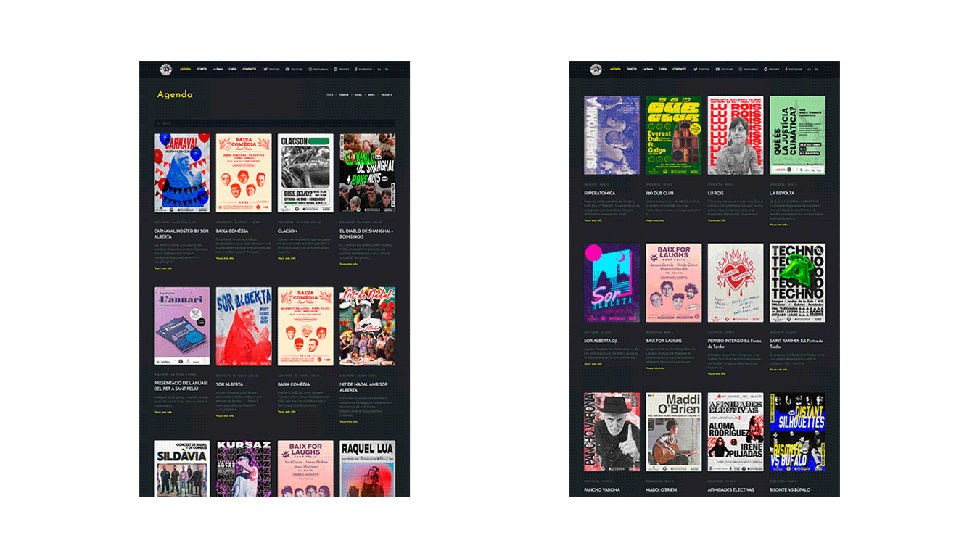The height and width of the screenshot is (551, 980).
Task: Switch to the TICKETS menu item
Action: click(x=202, y=69)
